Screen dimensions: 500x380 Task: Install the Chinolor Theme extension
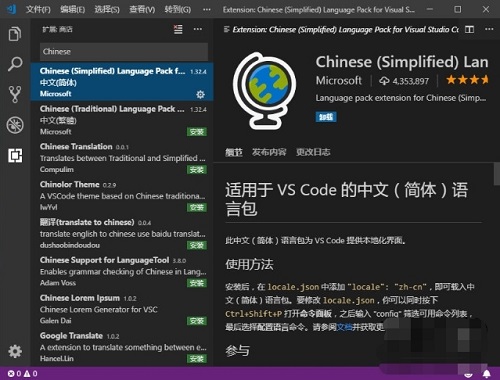coord(197,208)
